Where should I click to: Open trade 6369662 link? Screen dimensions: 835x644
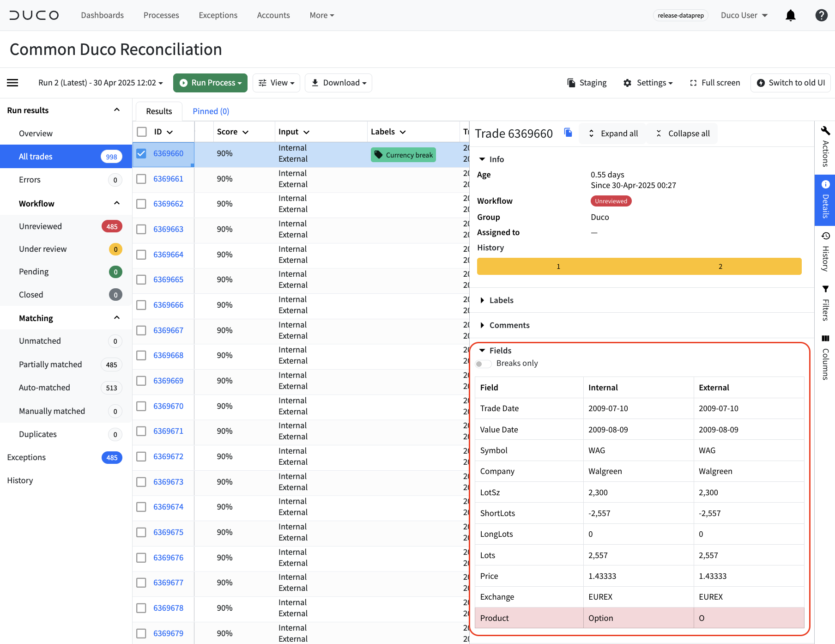169,204
